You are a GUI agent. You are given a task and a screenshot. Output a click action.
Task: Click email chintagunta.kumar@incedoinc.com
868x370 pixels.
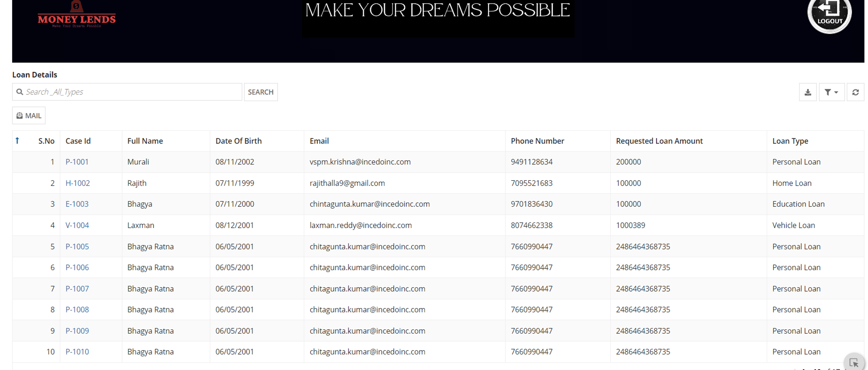[x=370, y=204]
